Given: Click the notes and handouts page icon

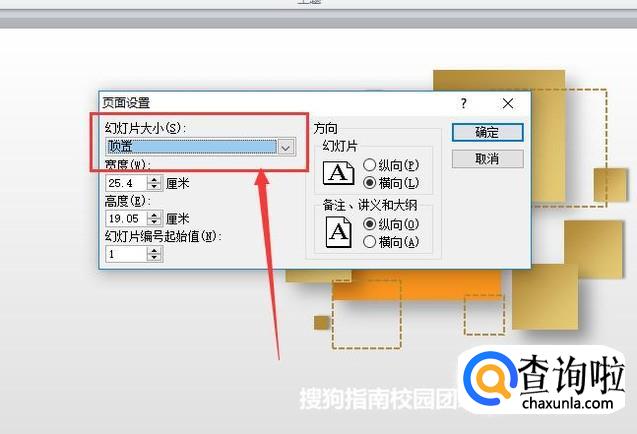Looking at the screenshot, I should point(338,232).
